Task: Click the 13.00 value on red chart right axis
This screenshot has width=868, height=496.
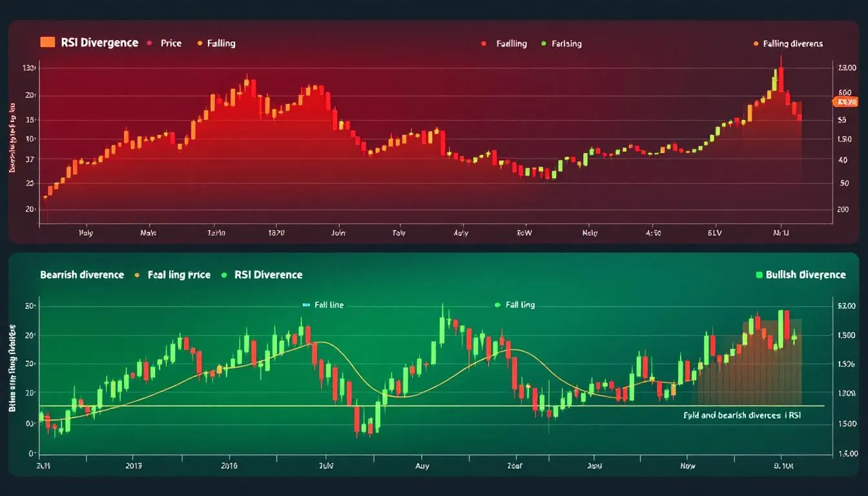Action: (846, 68)
